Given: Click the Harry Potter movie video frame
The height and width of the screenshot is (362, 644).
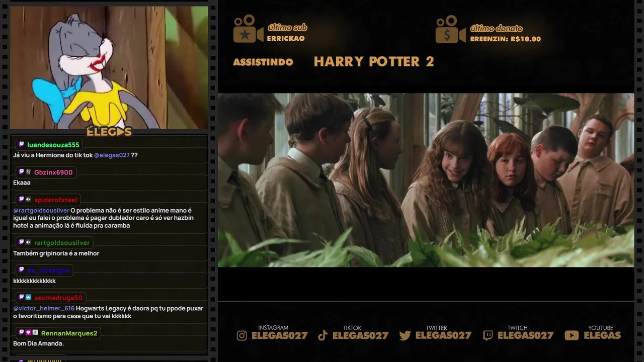Looking at the screenshot, I should click(426, 180).
